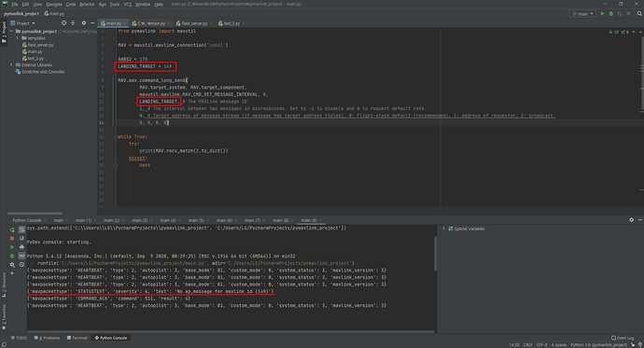Expand Special Variables in variables pane
The width and height of the screenshot is (644, 348).
[443, 229]
